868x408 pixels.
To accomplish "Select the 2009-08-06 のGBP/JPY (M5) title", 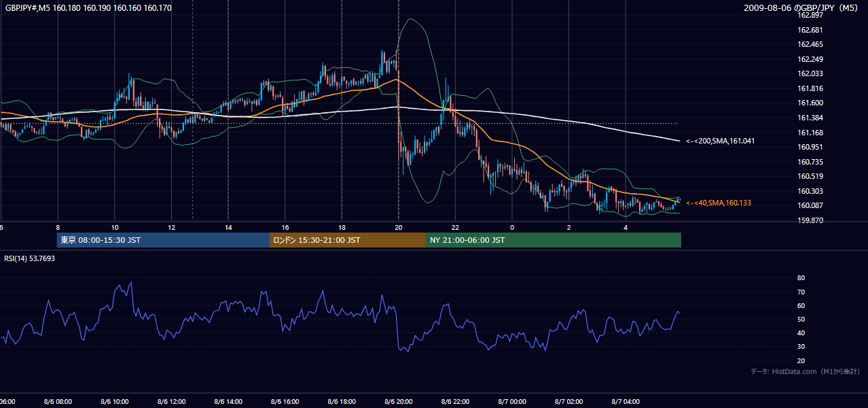I will (802, 8).
